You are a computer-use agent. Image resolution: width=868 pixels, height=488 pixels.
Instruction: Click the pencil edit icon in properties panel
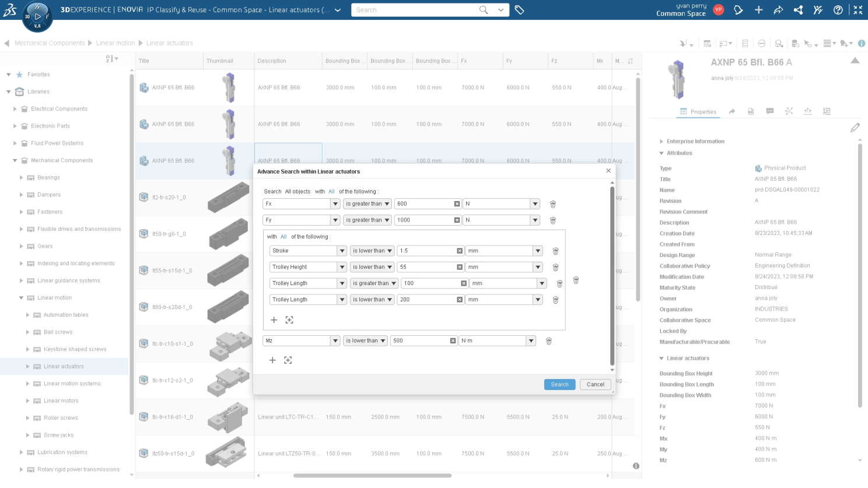click(x=855, y=128)
